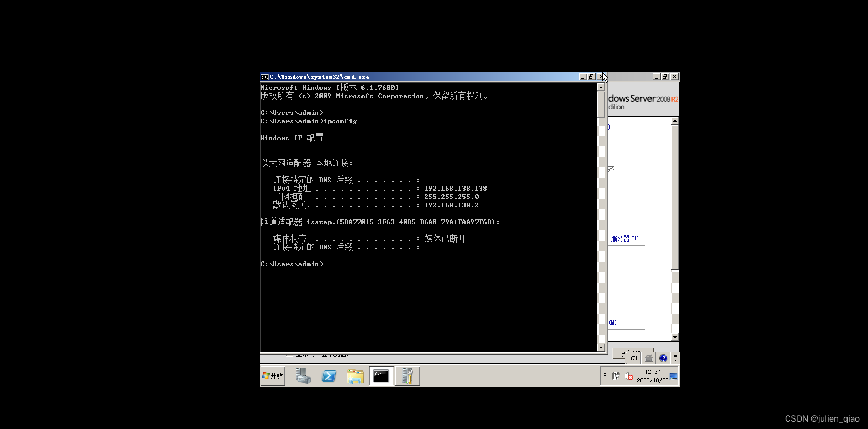Select the cmd.exe taskbar button

(381, 376)
